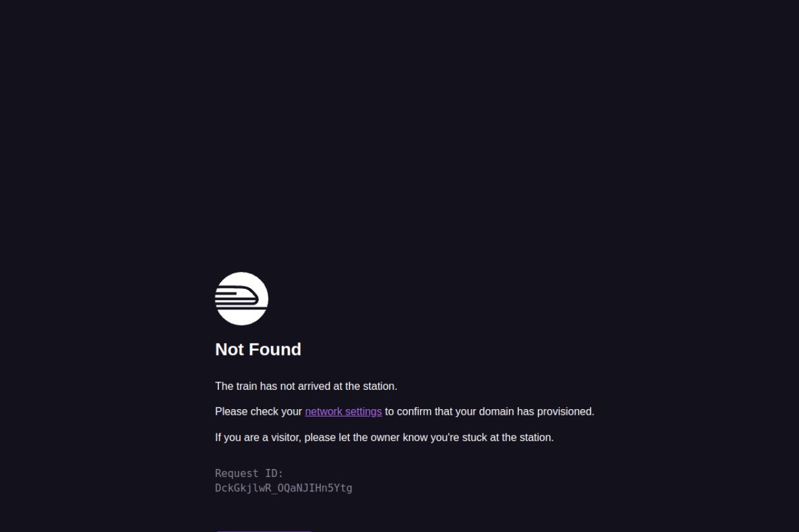The height and width of the screenshot is (532, 799).
Task: Click the word 'Found' in heading
Action: [274, 349]
